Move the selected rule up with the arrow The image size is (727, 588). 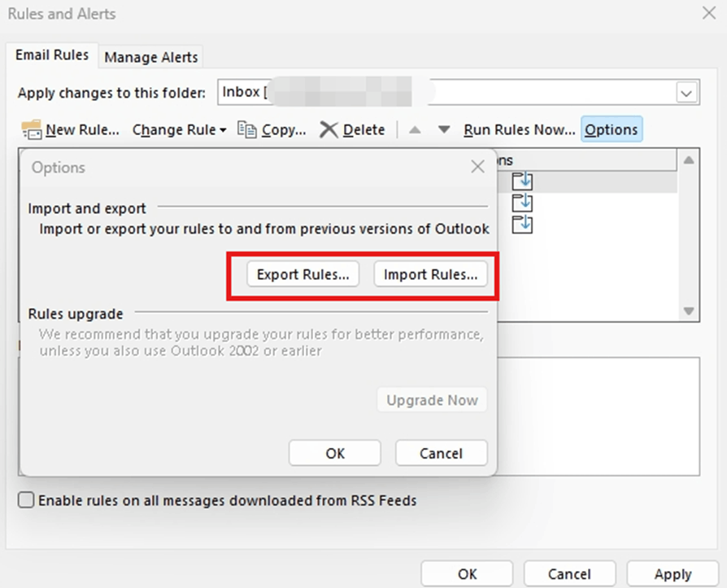415,130
